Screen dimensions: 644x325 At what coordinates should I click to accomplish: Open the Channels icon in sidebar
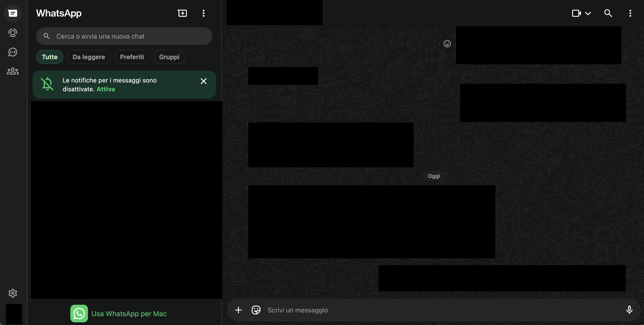coord(13,52)
